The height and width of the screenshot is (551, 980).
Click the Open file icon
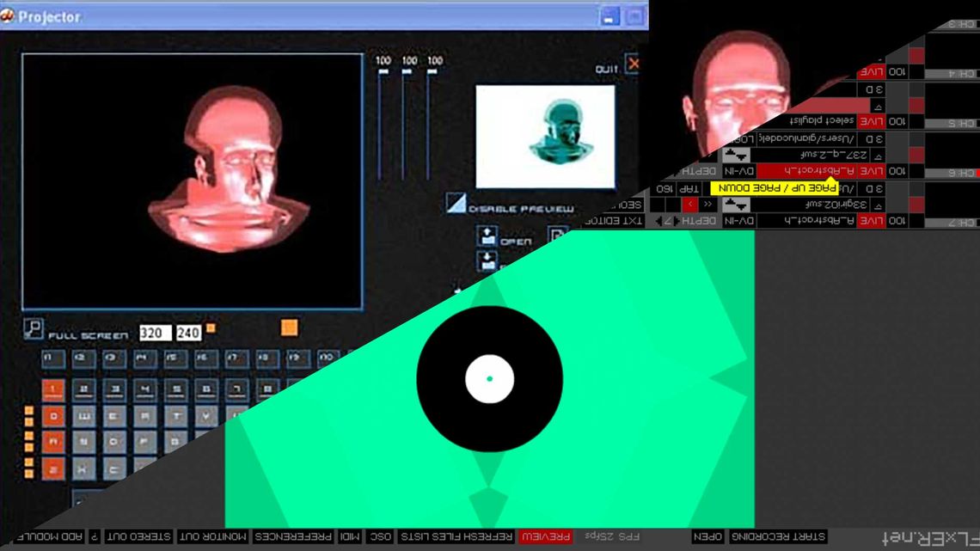pos(487,236)
